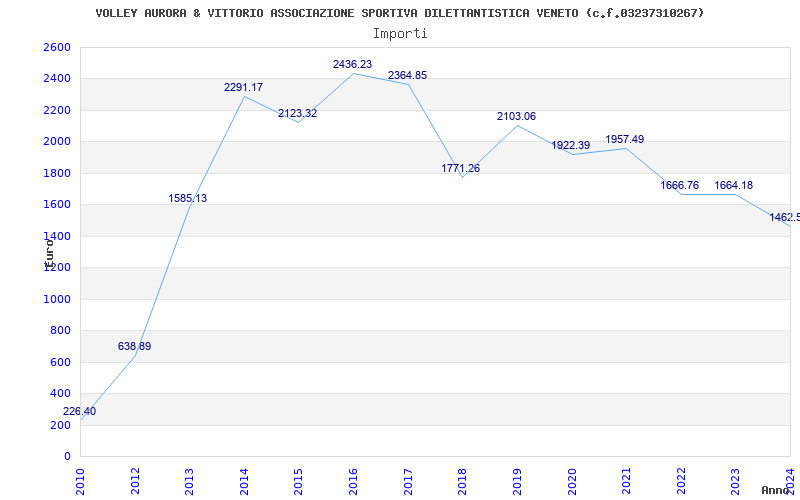The height and width of the screenshot is (500, 800).
Task: Select data label 1922.39
Action: [570, 145]
